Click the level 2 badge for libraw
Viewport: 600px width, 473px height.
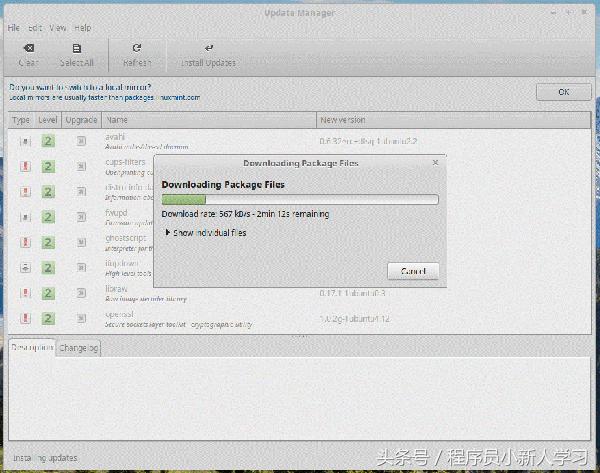[48, 293]
